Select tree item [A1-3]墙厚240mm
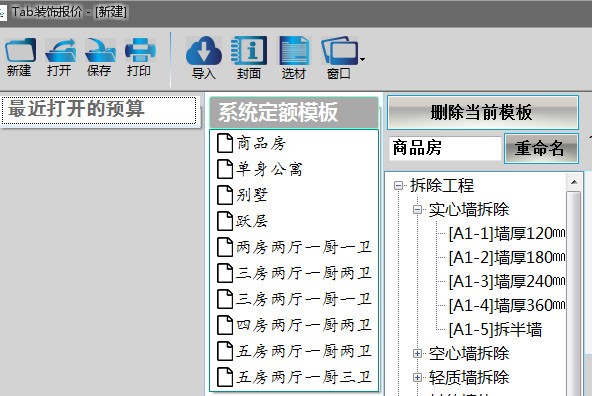This screenshot has height=396, width=592. [x=507, y=281]
